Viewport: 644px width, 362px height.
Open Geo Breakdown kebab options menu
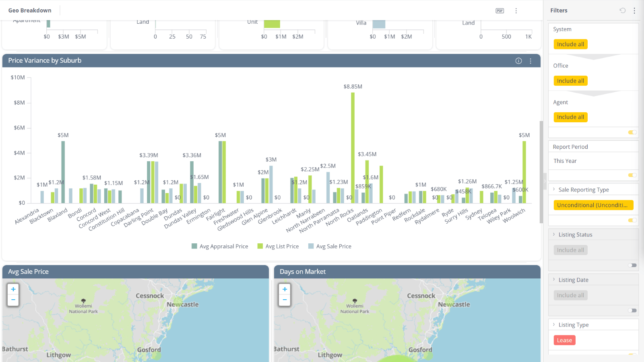pos(516,11)
